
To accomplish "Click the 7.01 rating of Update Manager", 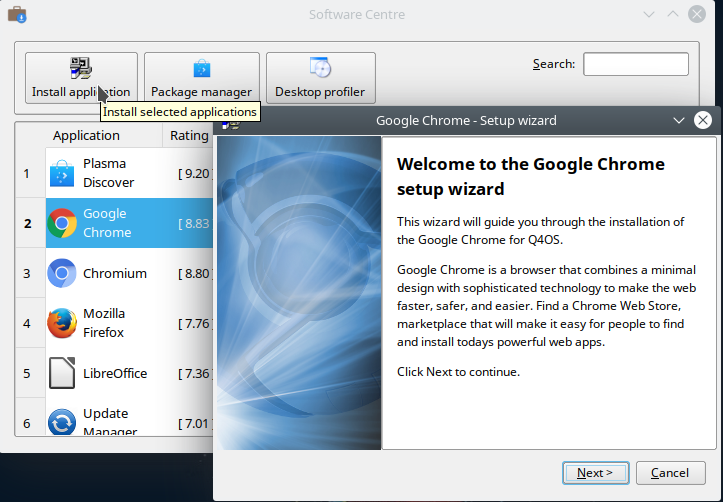I will tap(195, 423).
